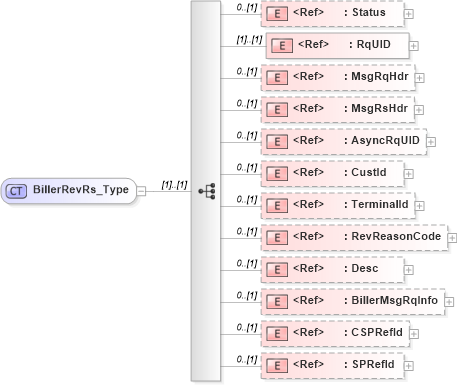Click the E icon of SPRefId
Screen dimensions: 457x385
point(277,366)
